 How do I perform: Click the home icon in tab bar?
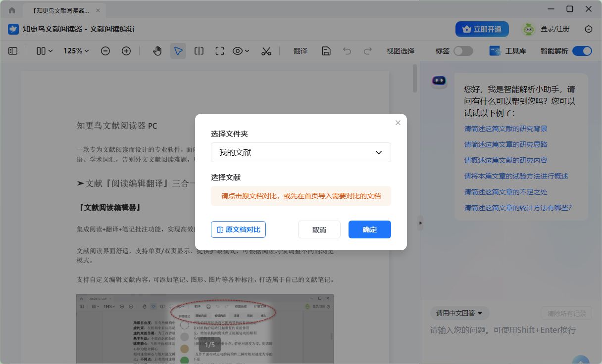point(12,10)
